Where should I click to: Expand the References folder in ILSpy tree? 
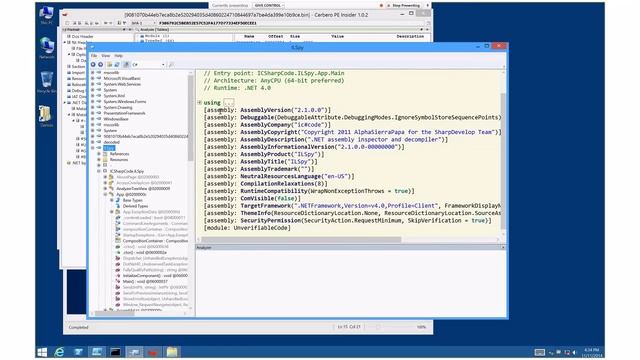click(x=99, y=154)
